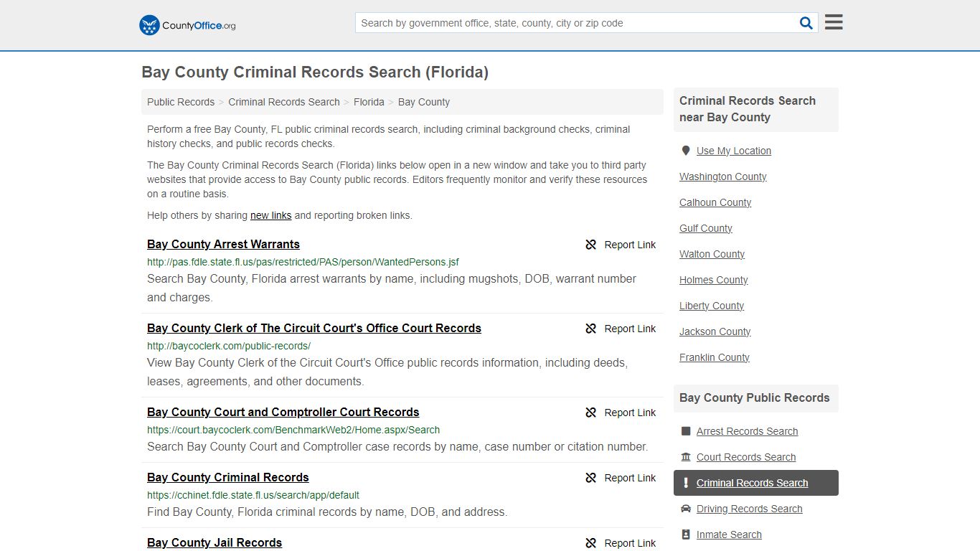980x551 pixels.
Task: Open the baycoclerk.com public-records URL
Action: click(229, 346)
